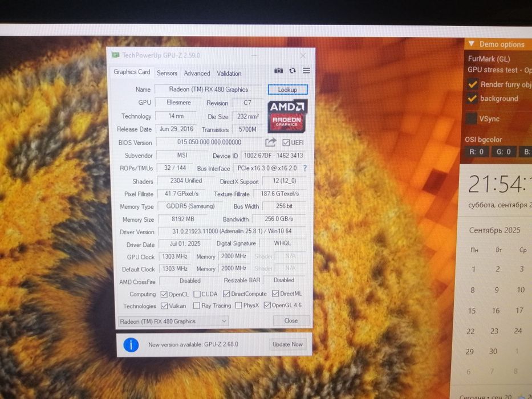The height and width of the screenshot is (399, 532).
Task: Toggle the CUDA checkbox
Action: (x=197, y=294)
